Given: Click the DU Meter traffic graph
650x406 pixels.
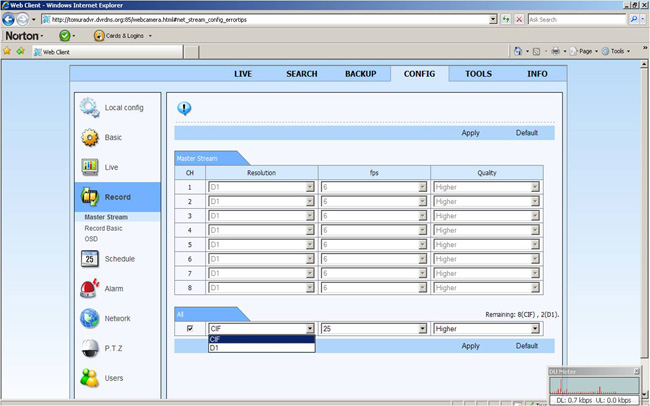Looking at the screenshot, I should pos(594,385).
